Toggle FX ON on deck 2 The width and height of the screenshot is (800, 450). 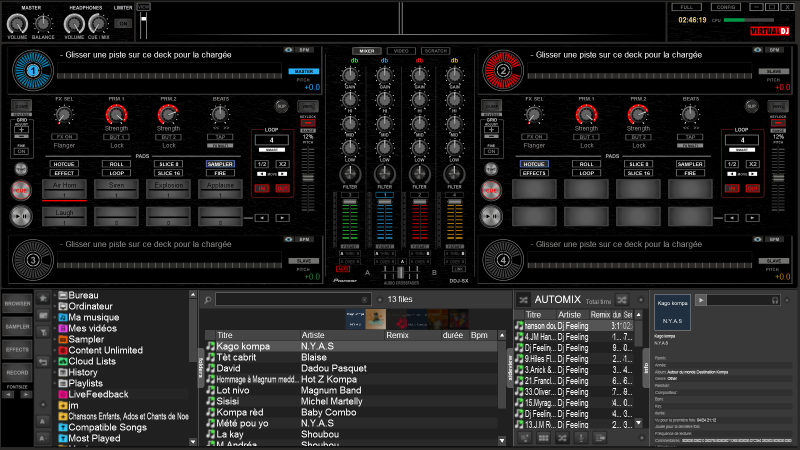point(534,137)
